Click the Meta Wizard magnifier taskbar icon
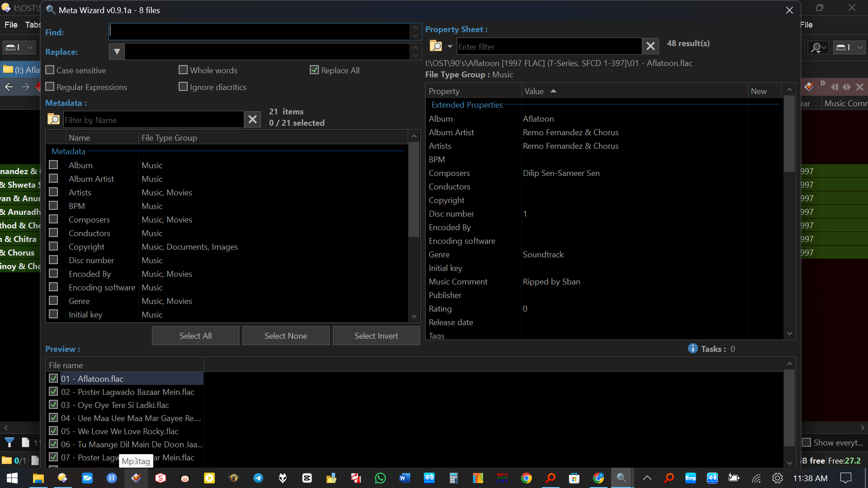 [622, 478]
